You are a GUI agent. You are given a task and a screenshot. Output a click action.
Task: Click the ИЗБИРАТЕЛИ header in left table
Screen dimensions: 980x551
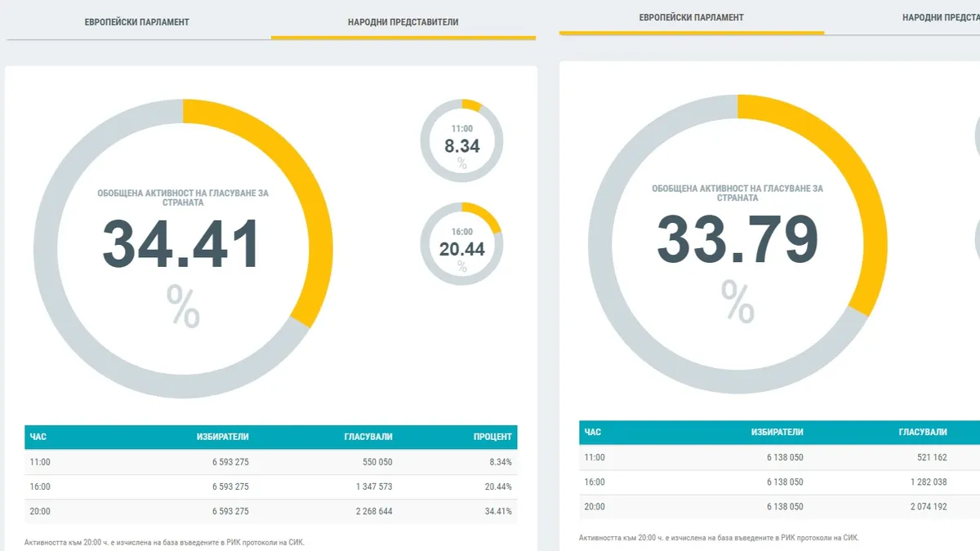click(223, 437)
